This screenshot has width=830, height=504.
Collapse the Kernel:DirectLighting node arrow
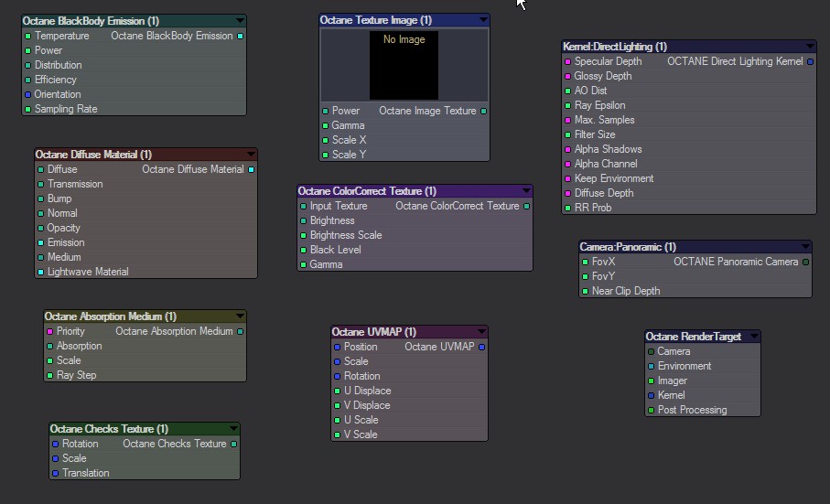[x=810, y=46]
